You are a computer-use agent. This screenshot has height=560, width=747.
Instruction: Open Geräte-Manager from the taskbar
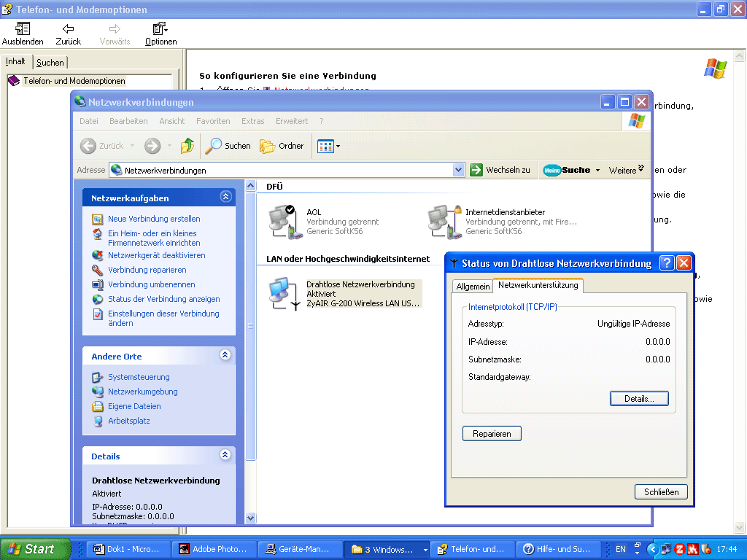300,550
